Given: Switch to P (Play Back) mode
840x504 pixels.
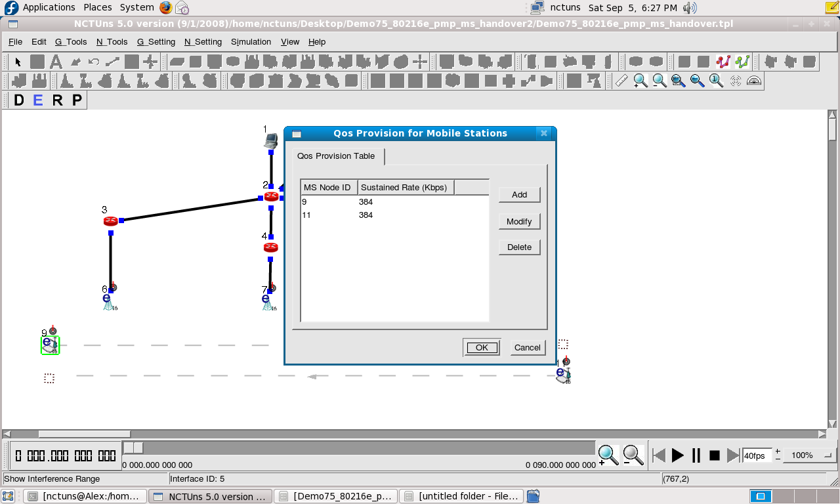Looking at the screenshot, I should coord(77,100).
